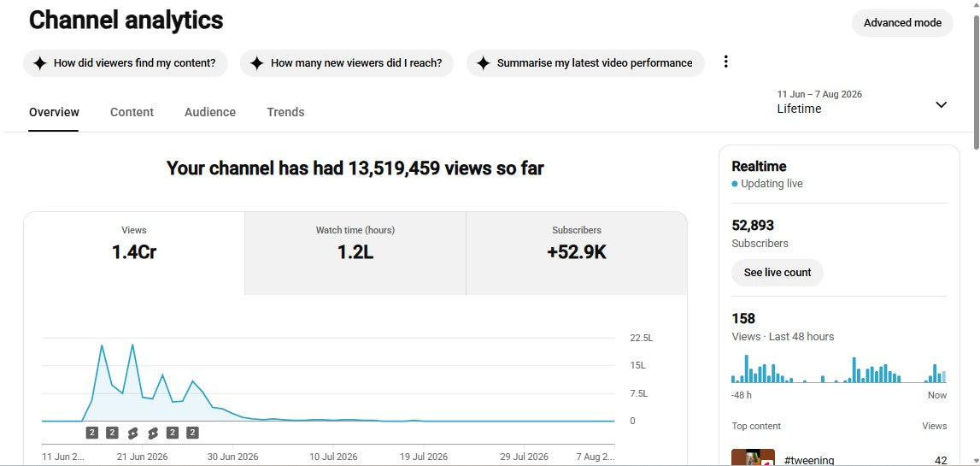Click the '2' marker just right of Shorts markers
The width and height of the screenshot is (980, 466).
click(173, 432)
